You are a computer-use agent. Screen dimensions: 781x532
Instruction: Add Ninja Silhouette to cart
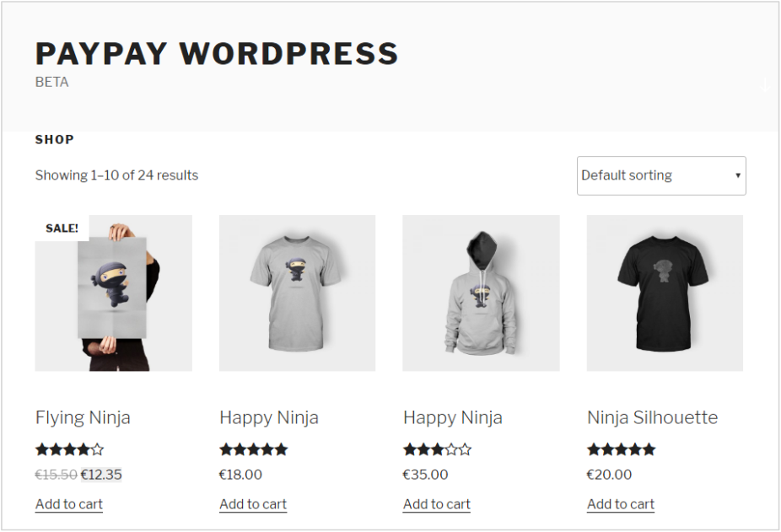point(621,504)
